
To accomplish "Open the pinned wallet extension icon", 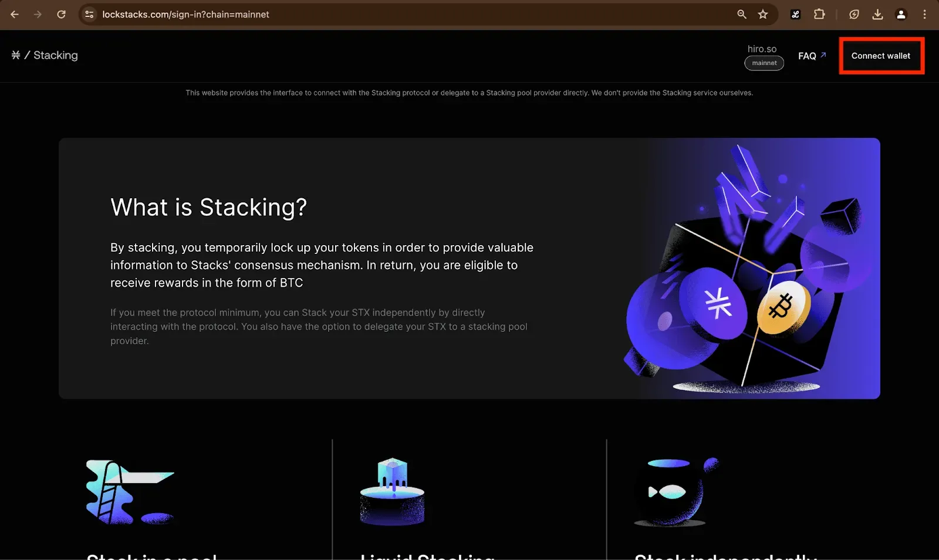I will click(x=795, y=14).
